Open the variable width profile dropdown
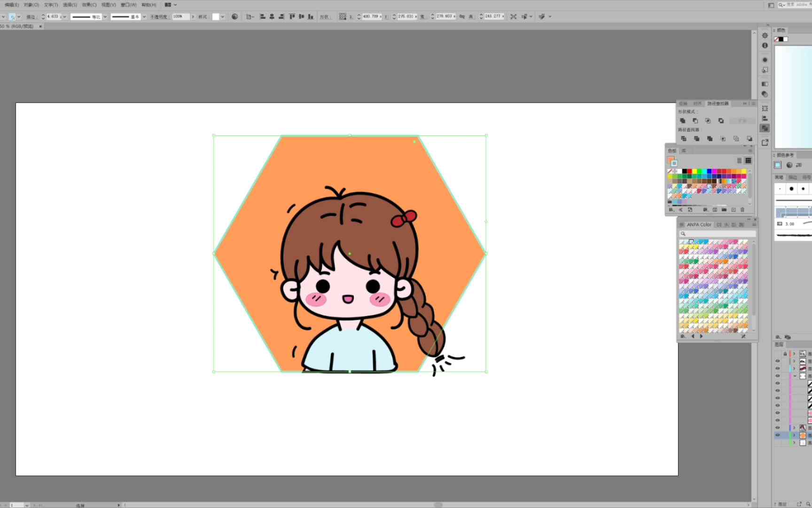Viewport: 812px width, 508px height. click(x=105, y=16)
